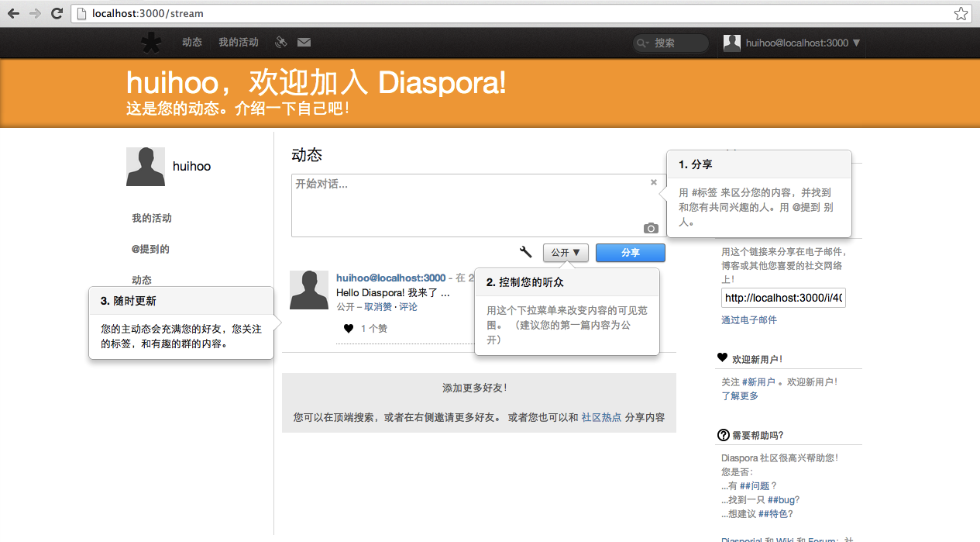
Task: Open the 社区热点 link
Action: (601, 417)
